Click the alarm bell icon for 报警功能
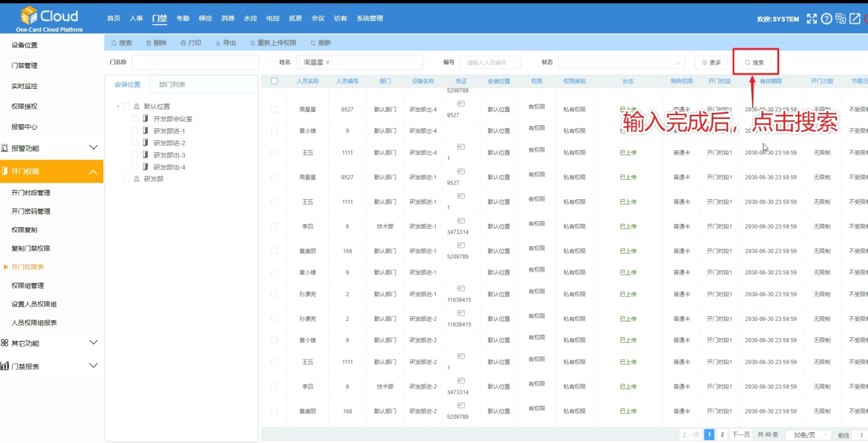The height and width of the screenshot is (443, 868). tap(4, 148)
